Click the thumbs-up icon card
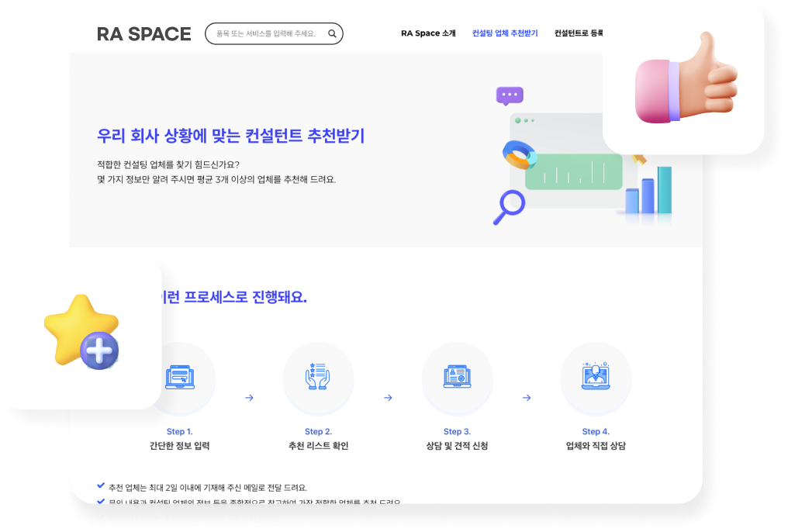Image resolution: width=788 pixels, height=532 pixels. pos(683,78)
